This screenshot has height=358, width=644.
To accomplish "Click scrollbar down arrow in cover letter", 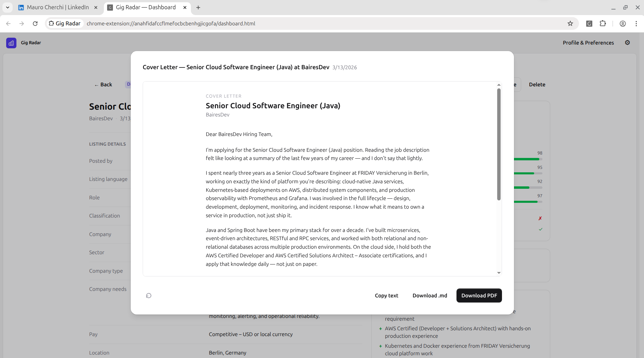I will [499, 273].
